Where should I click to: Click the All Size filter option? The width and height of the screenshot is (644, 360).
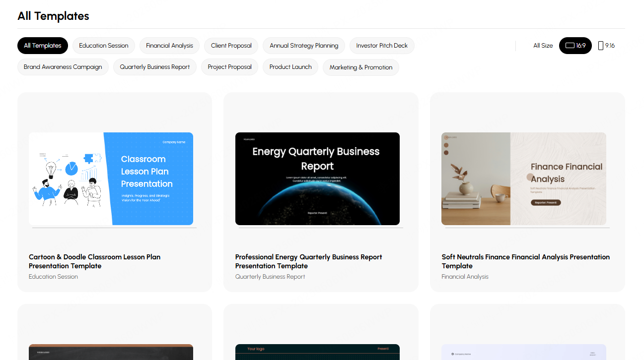click(x=543, y=45)
